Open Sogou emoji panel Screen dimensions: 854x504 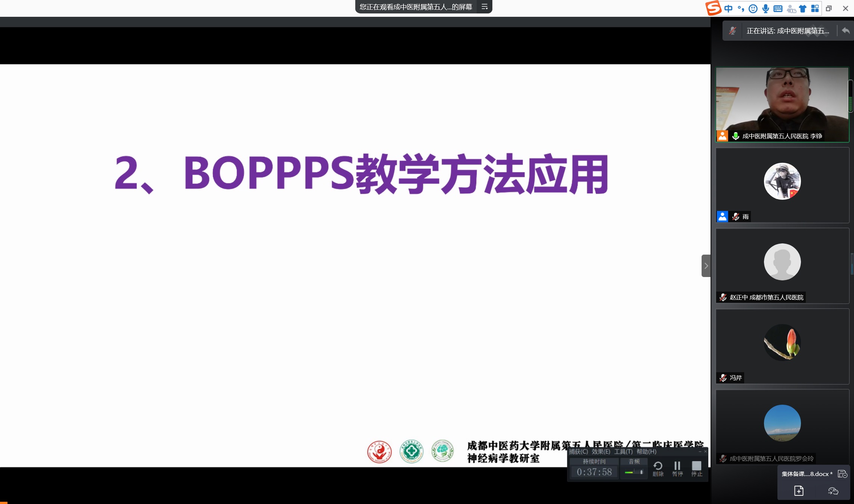point(753,9)
